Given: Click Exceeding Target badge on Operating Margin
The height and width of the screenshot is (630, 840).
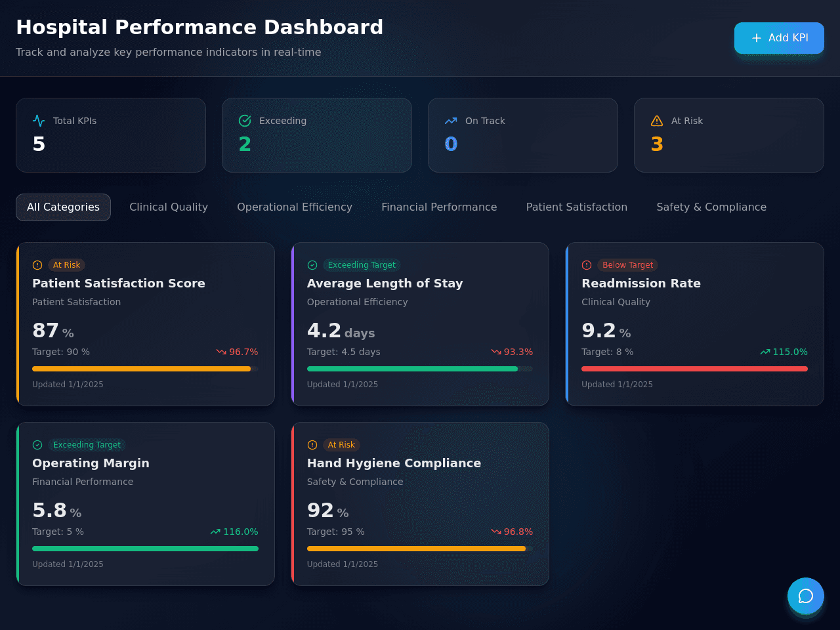Looking at the screenshot, I should click(87, 445).
